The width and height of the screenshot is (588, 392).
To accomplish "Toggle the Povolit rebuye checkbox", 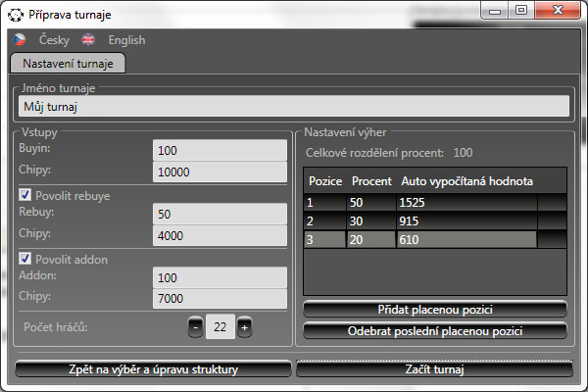I will [x=25, y=195].
